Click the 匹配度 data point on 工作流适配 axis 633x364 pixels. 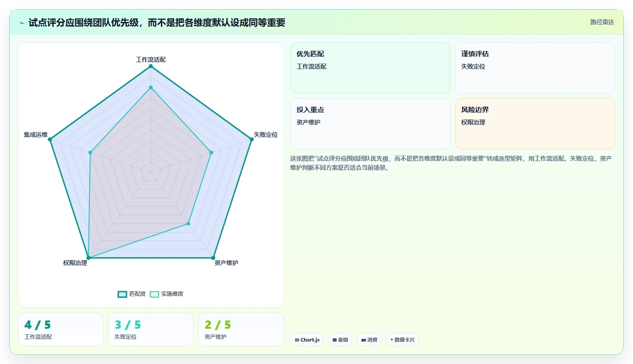(x=150, y=66)
